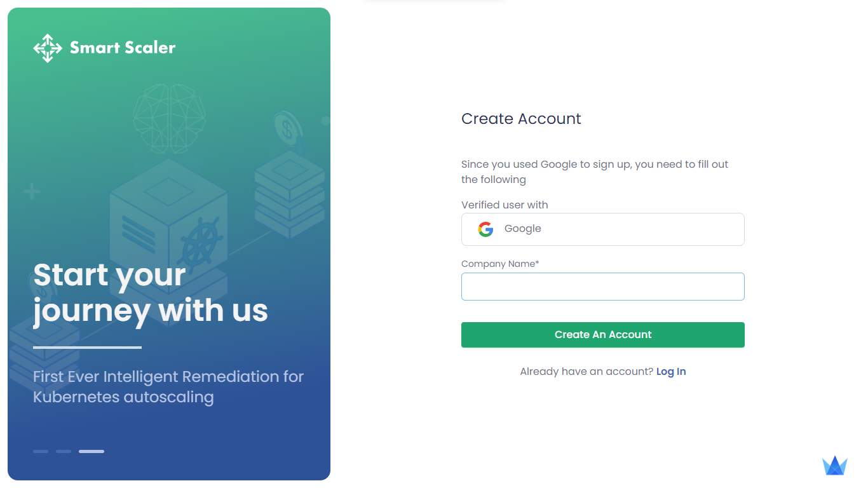Select the second carousel slide indicator

(64, 452)
